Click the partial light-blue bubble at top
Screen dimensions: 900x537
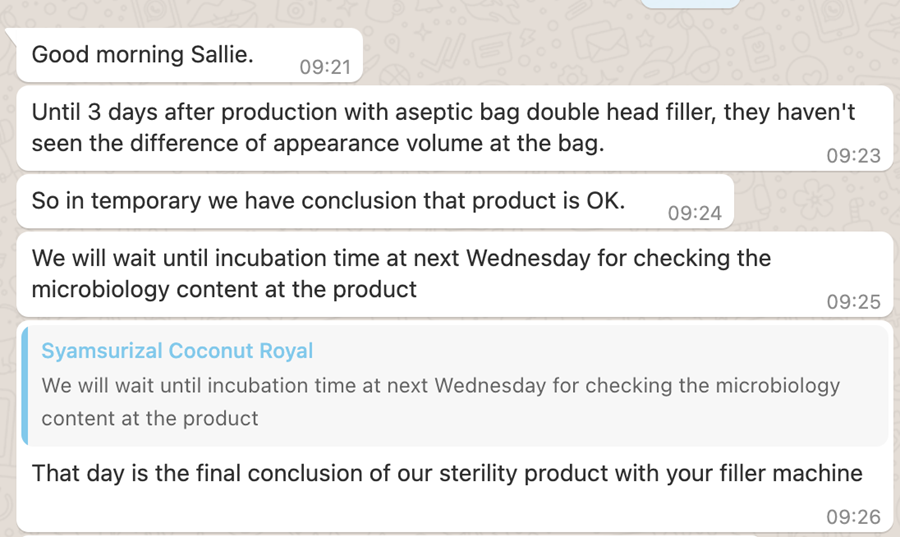point(690,3)
